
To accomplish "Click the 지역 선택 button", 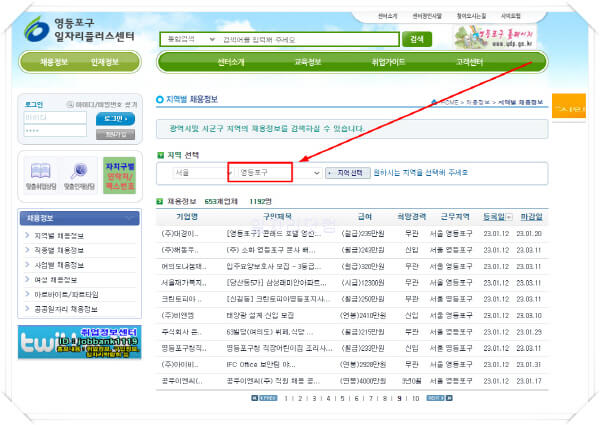I will (348, 173).
